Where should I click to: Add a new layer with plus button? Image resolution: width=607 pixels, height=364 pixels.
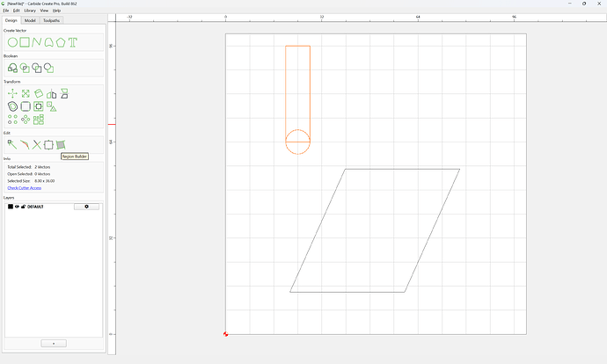tap(54, 343)
